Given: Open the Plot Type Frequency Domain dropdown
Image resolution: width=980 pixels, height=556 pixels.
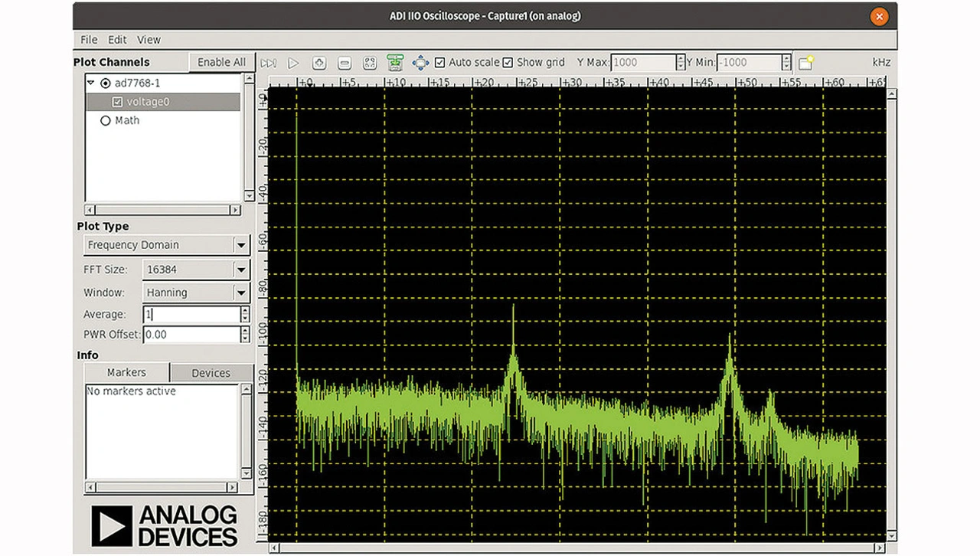Looking at the screenshot, I should (x=241, y=245).
